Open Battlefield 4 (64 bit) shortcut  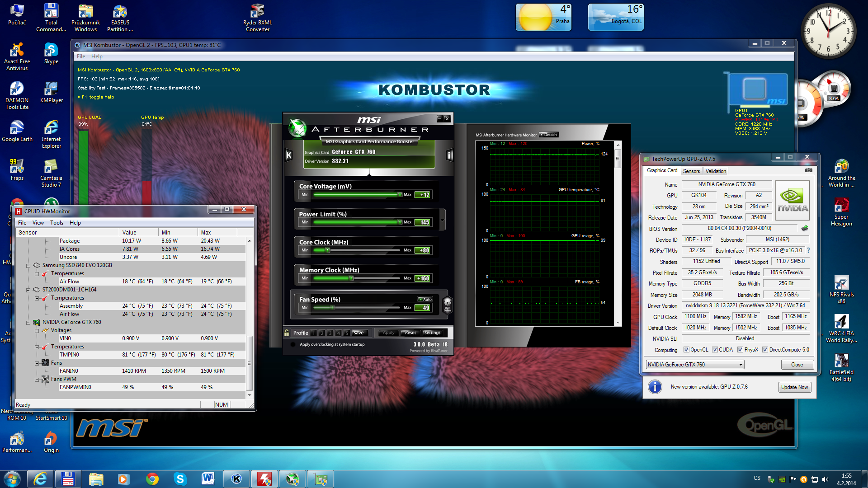pos(841,367)
